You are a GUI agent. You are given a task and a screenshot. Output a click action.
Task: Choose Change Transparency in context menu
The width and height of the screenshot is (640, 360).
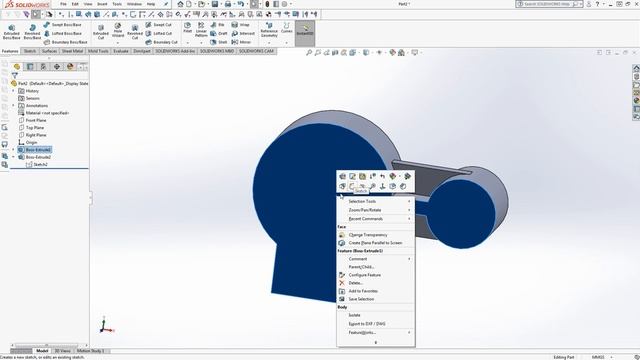pos(376,235)
